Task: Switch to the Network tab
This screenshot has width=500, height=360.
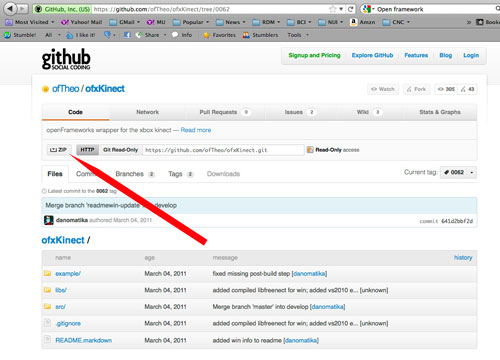Action: click(147, 112)
